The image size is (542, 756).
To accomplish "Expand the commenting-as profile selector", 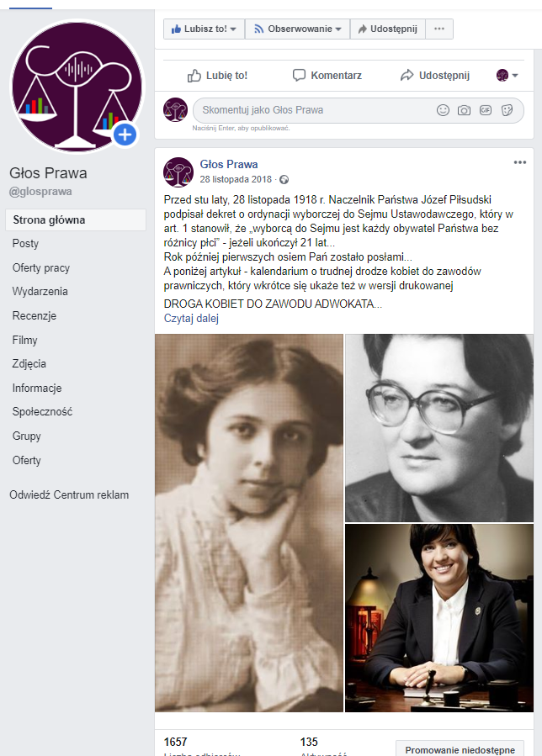I will tap(507, 75).
